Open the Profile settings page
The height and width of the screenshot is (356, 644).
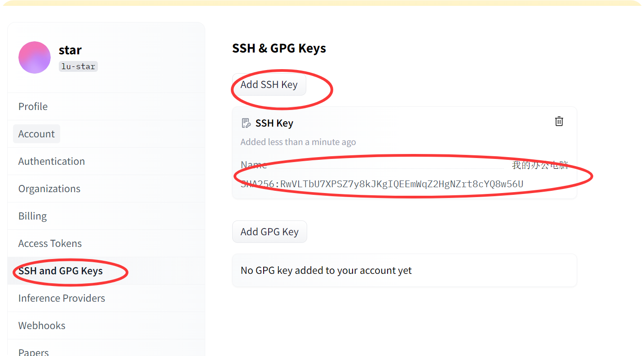pos(33,106)
